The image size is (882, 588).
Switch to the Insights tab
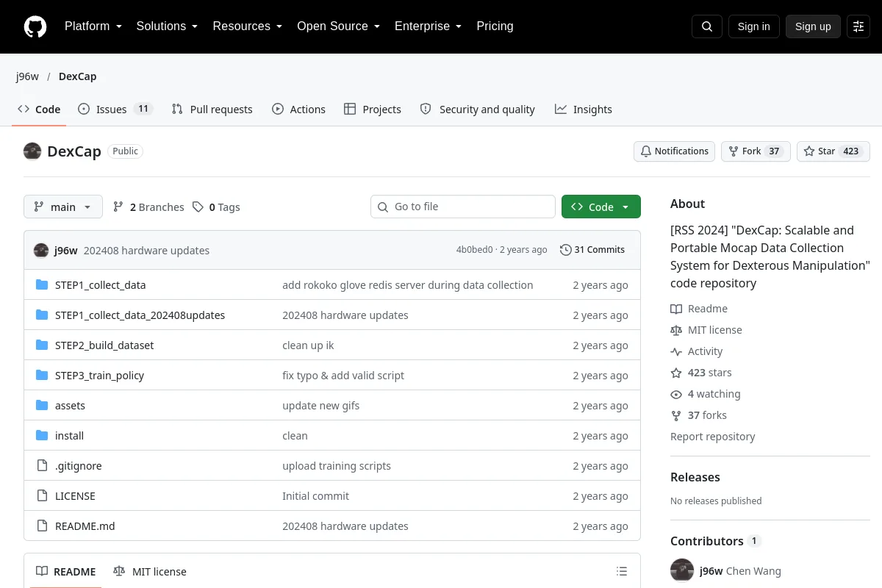(x=584, y=110)
